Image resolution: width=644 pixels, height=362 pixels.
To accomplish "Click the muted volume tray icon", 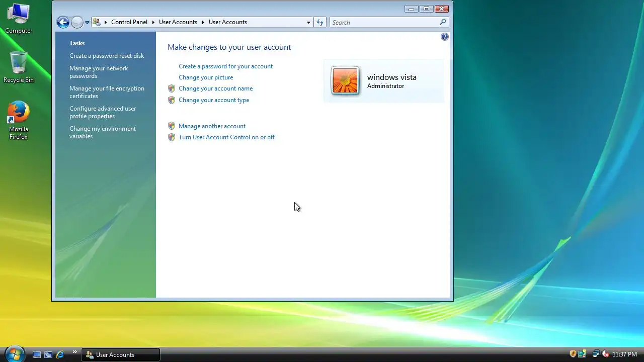I will tap(605, 354).
